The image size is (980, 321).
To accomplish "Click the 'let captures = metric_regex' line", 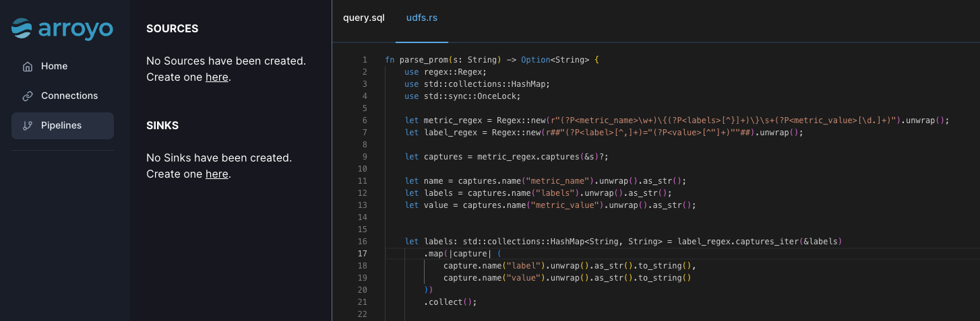I will 506,157.
